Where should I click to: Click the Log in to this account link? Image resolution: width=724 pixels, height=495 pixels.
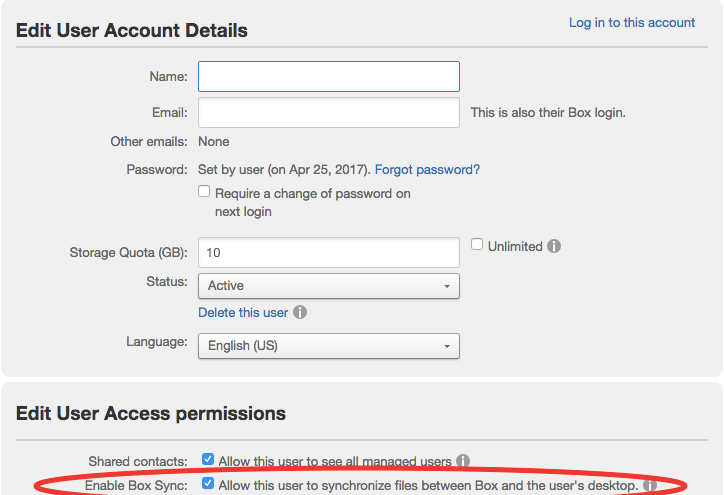tap(632, 23)
